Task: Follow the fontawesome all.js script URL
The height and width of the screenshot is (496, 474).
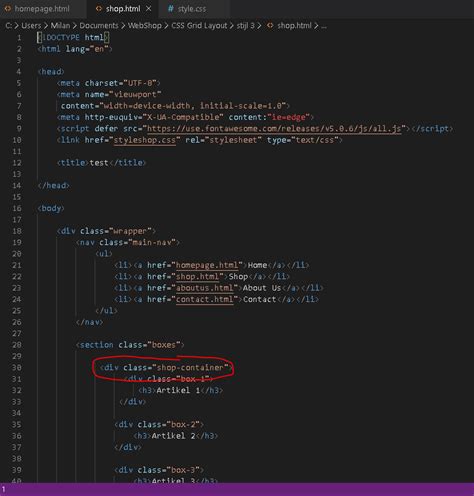Action: point(274,129)
